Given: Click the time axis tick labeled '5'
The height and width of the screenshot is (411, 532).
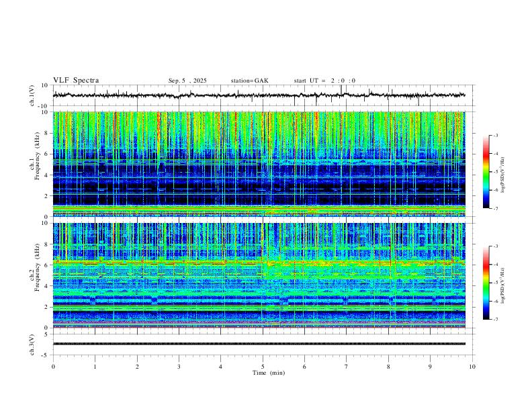Looking at the screenshot, I should click(x=263, y=367).
